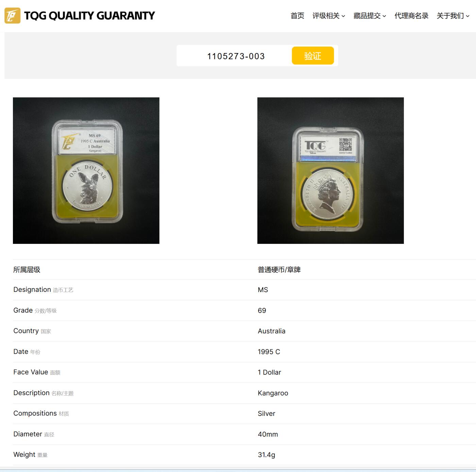Click the QR code on slab label
This screenshot has height=472, width=476.
(x=345, y=145)
